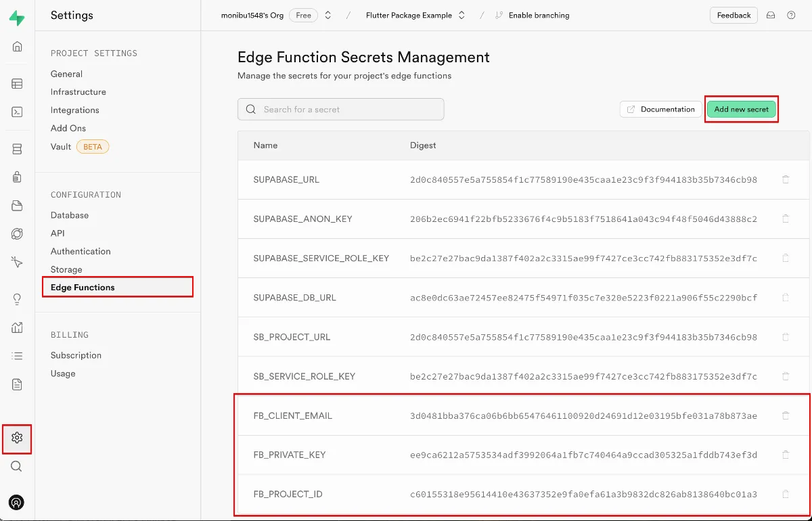This screenshot has width=812, height=521.
Task: Open the SQL Editor sidebar icon
Action: click(x=17, y=112)
